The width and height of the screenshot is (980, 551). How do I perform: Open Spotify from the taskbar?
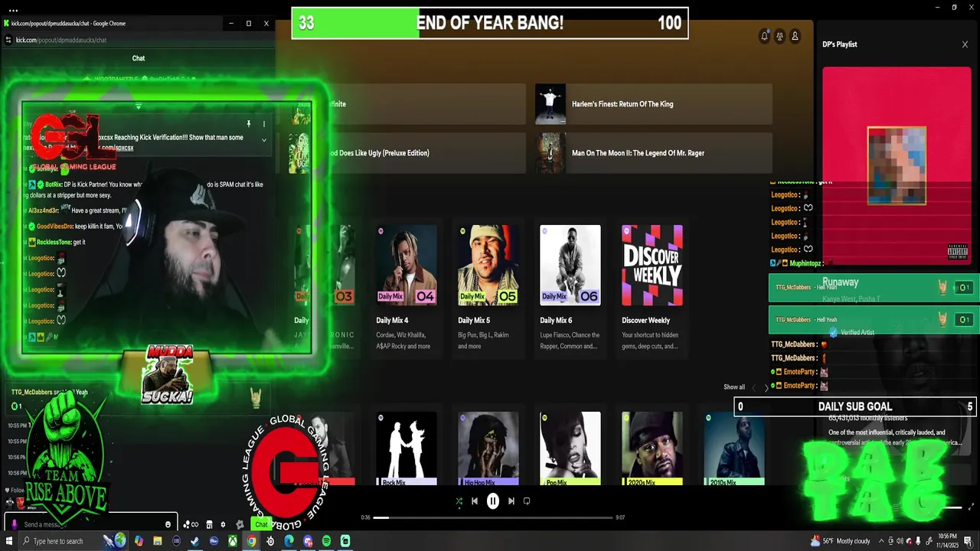[x=326, y=541]
